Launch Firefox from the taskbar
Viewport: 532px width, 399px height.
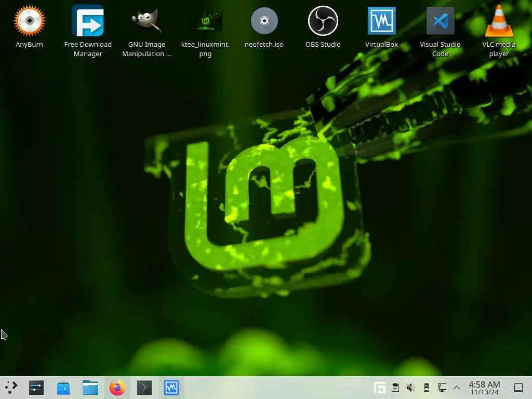(x=117, y=388)
